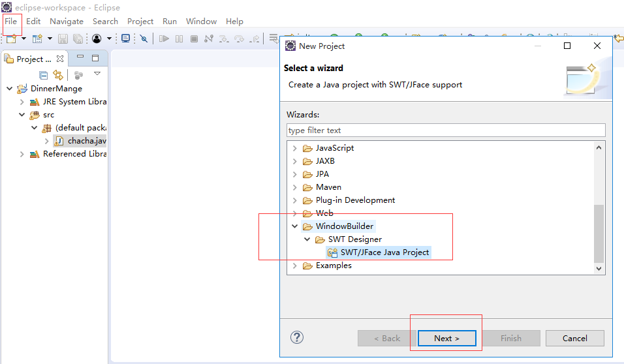Click the Step Into toolbar icon

coord(224,38)
